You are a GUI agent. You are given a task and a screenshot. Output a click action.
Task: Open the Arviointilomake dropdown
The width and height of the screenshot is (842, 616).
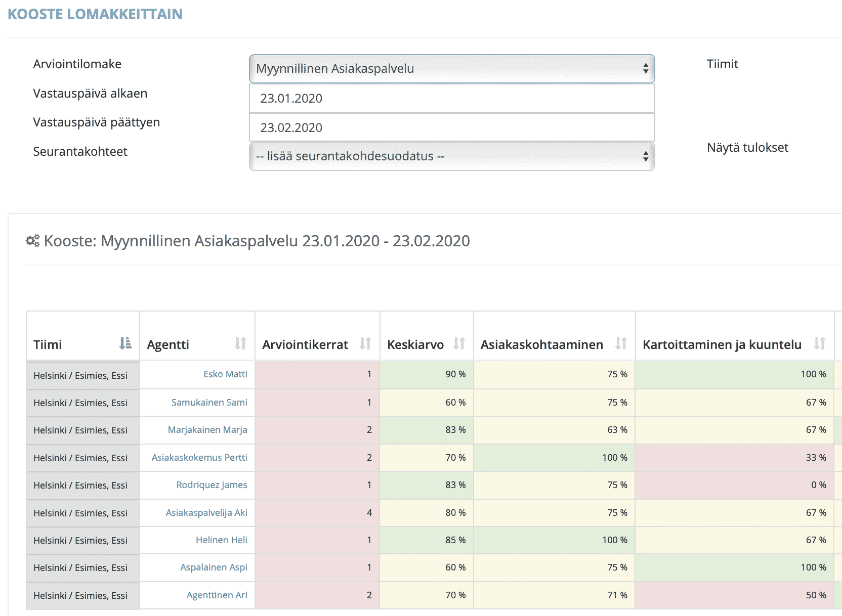click(x=452, y=69)
